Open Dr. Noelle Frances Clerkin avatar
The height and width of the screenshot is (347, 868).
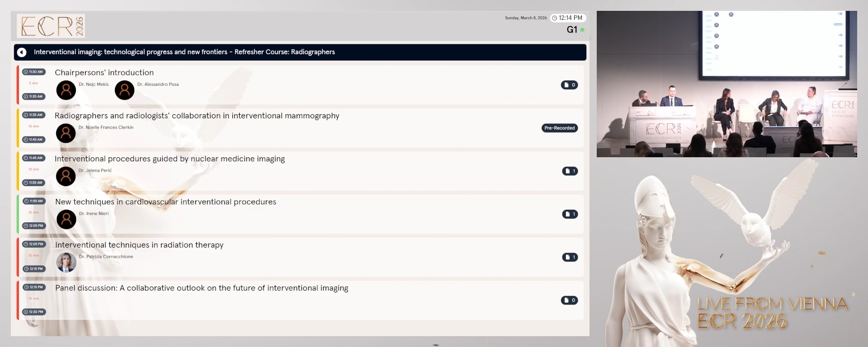(66, 133)
